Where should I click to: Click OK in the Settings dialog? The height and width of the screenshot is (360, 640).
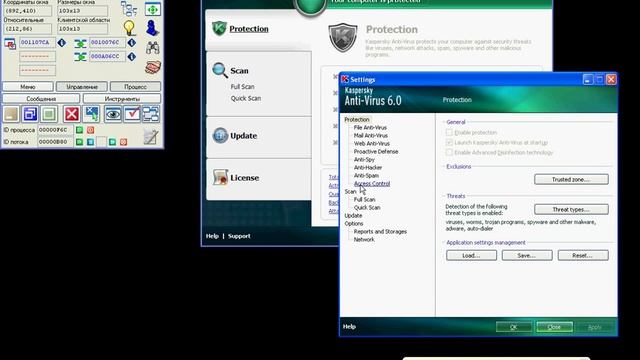coord(514,327)
